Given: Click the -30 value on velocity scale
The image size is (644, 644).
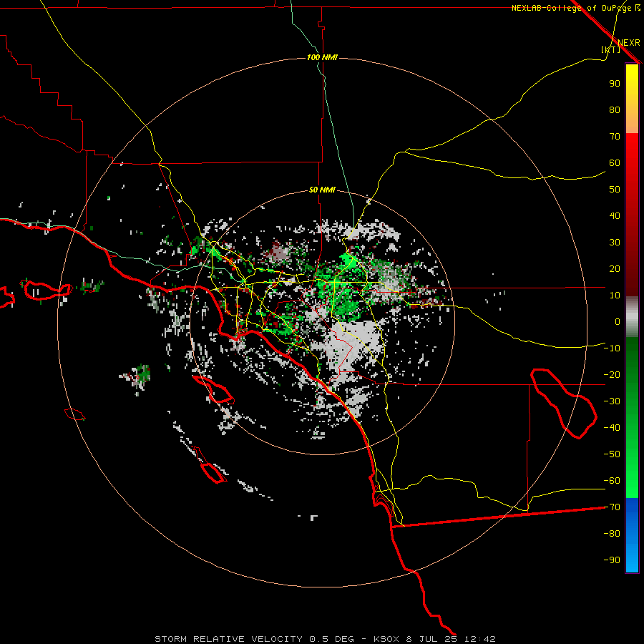Looking at the screenshot, I should click(612, 401).
